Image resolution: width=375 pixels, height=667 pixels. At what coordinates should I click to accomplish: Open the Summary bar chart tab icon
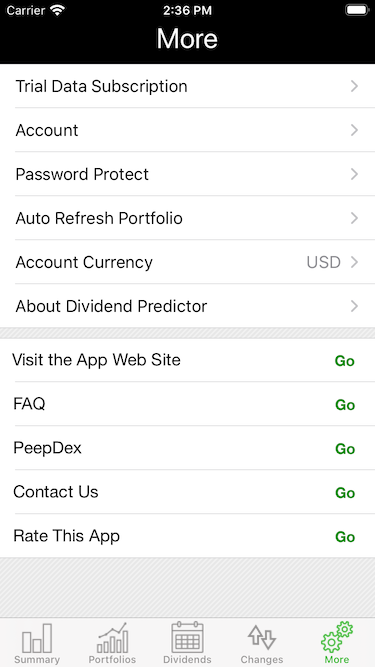37,638
